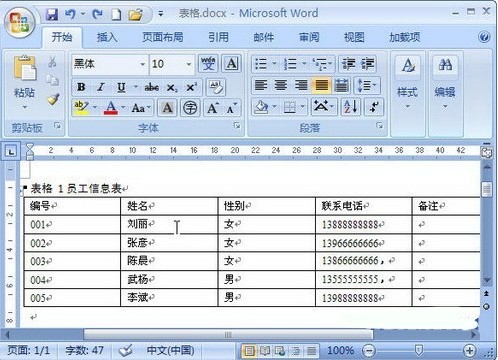Image resolution: width=498 pixels, height=360 pixels.
Task: Open the font size dropdown showing 10
Action: click(189, 64)
